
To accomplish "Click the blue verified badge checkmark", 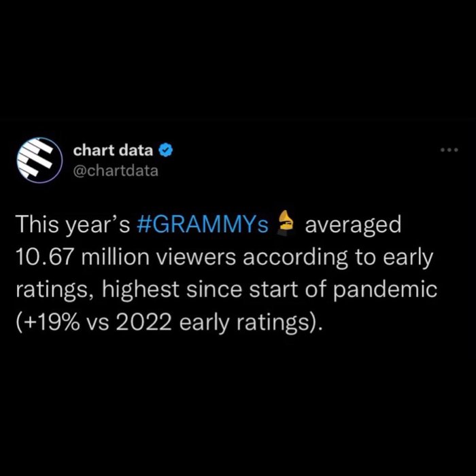I will point(166,150).
